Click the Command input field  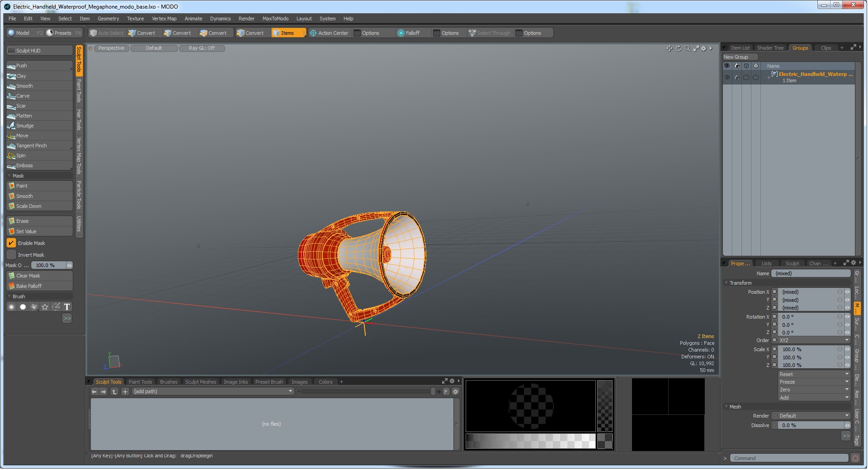pos(789,459)
